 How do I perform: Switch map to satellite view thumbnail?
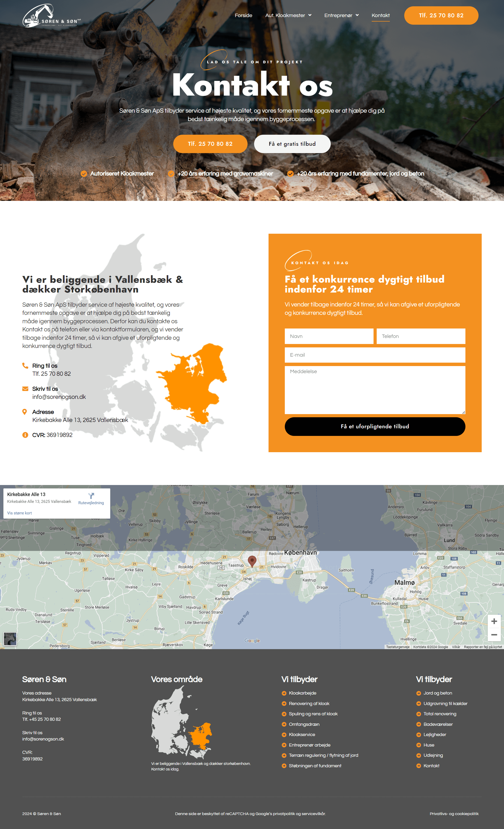[x=10, y=638]
